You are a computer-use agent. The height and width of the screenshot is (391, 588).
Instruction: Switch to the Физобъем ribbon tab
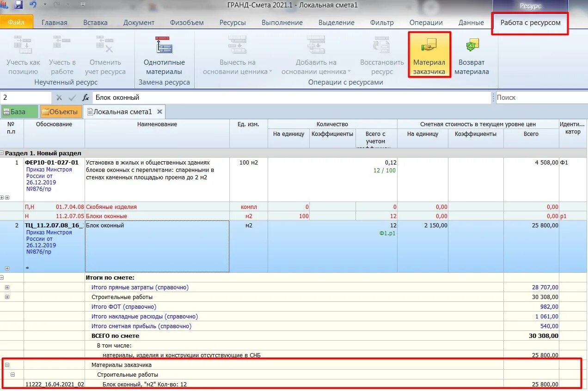click(187, 23)
